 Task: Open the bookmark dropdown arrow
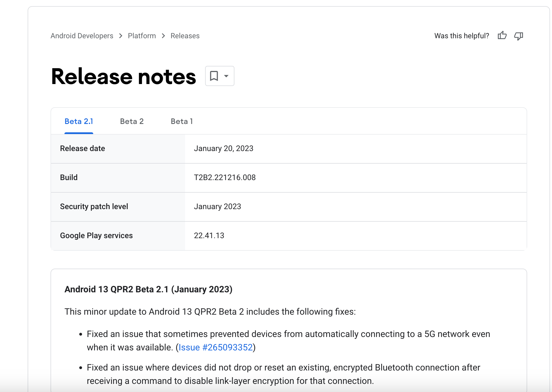(226, 76)
